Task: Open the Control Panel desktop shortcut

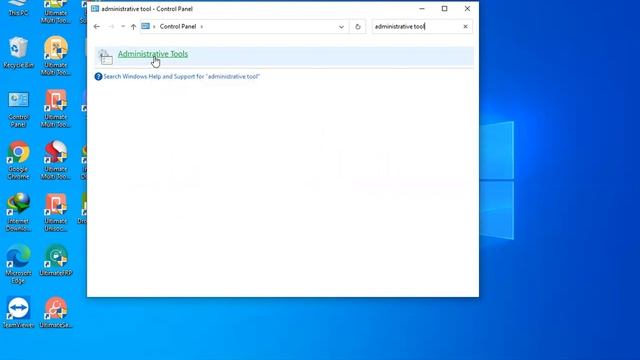Action: [18, 109]
